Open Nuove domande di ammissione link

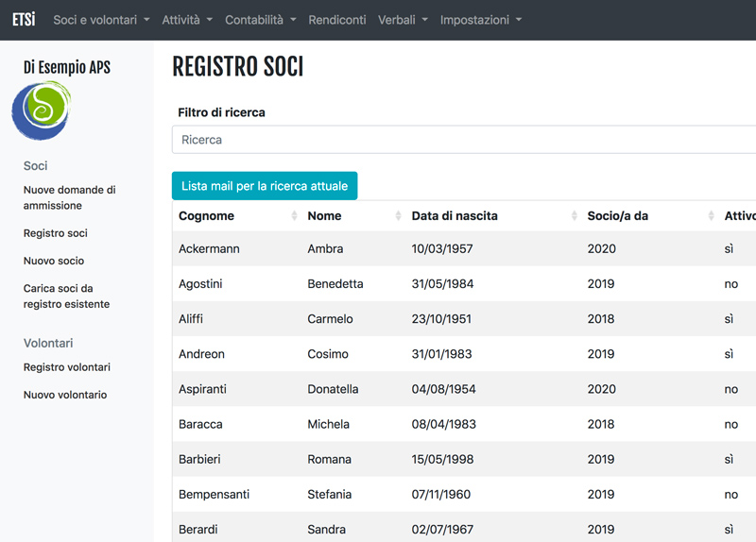[69, 197]
